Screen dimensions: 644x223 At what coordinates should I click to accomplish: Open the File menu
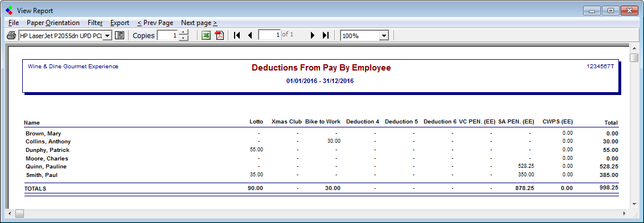coord(14,23)
